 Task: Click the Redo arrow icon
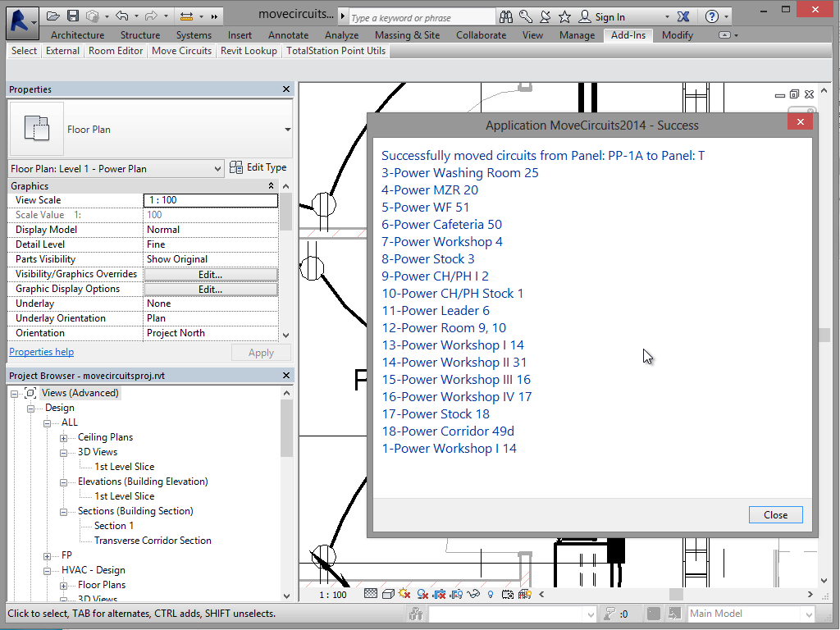tap(151, 16)
